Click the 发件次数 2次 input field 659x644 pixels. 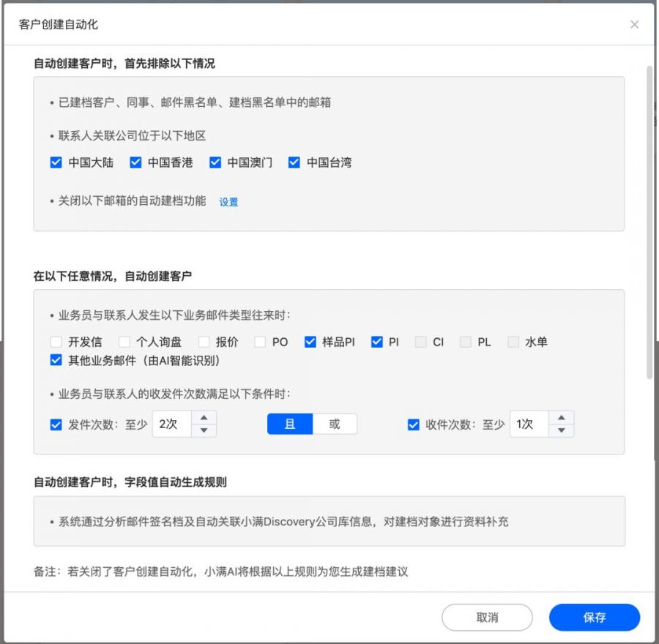[172, 424]
